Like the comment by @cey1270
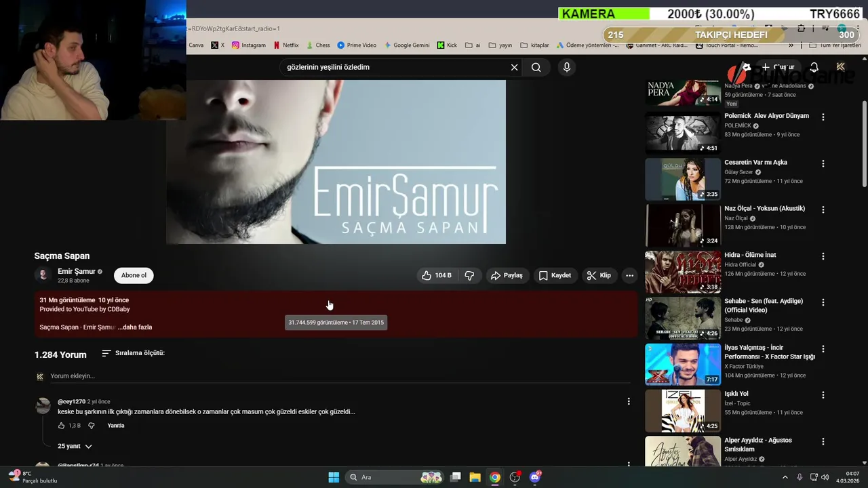Viewport: 868px width, 488px height. pos(61,426)
